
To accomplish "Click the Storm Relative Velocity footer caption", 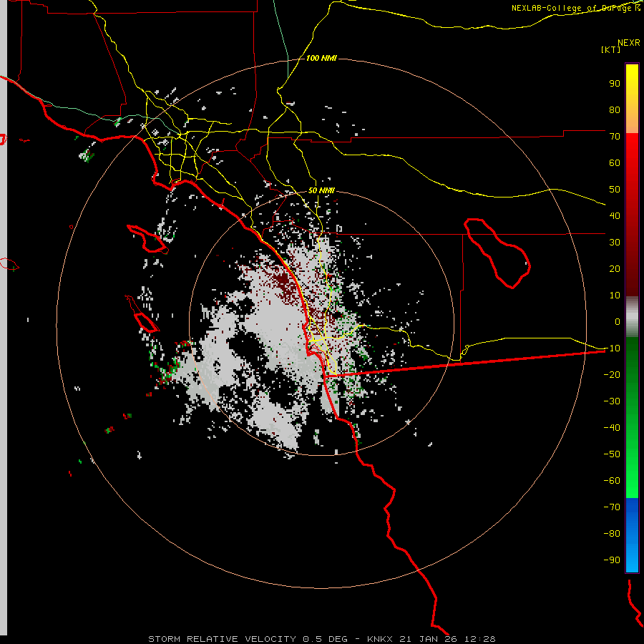I will coord(321,639).
